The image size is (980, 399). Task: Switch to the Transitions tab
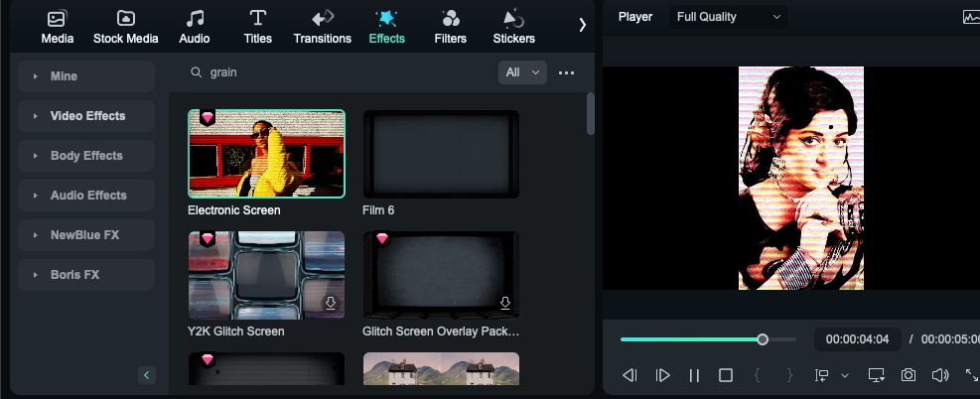tap(323, 28)
